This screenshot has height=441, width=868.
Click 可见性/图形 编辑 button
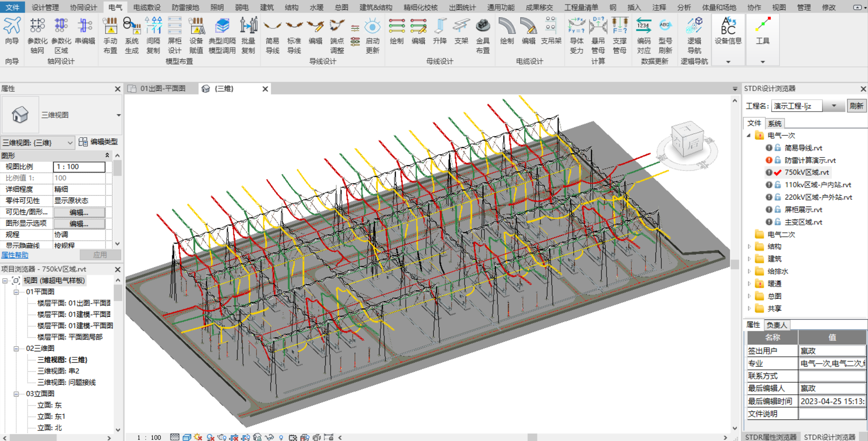79,212
